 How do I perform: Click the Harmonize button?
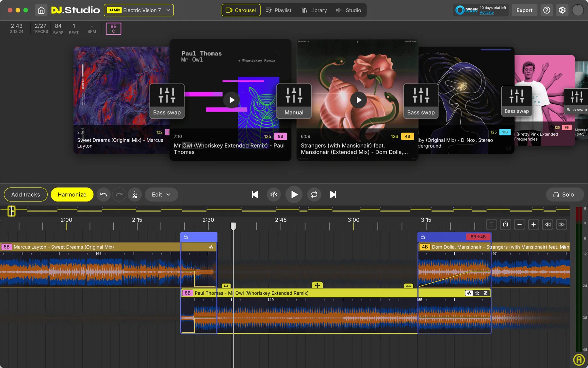(x=72, y=195)
